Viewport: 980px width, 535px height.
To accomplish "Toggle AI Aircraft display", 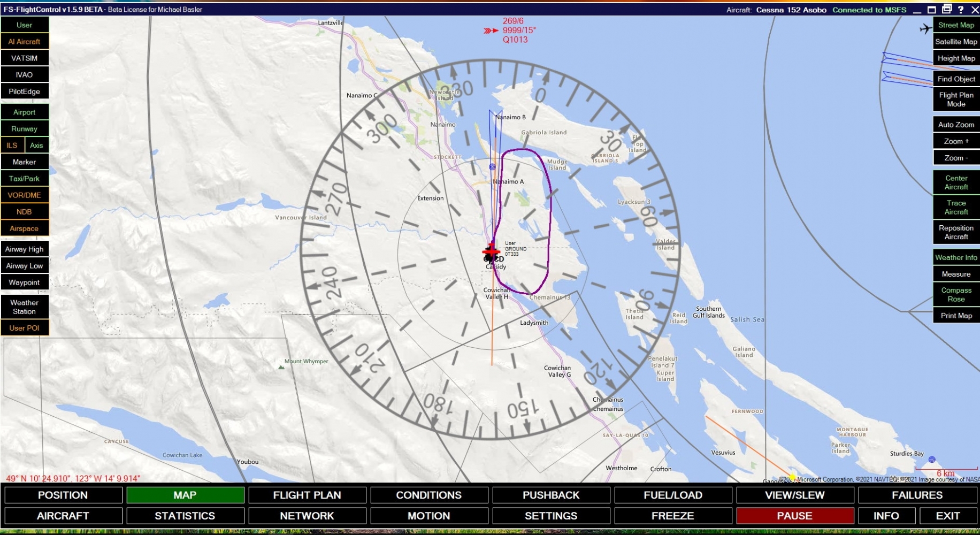I will tap(25, 42).
